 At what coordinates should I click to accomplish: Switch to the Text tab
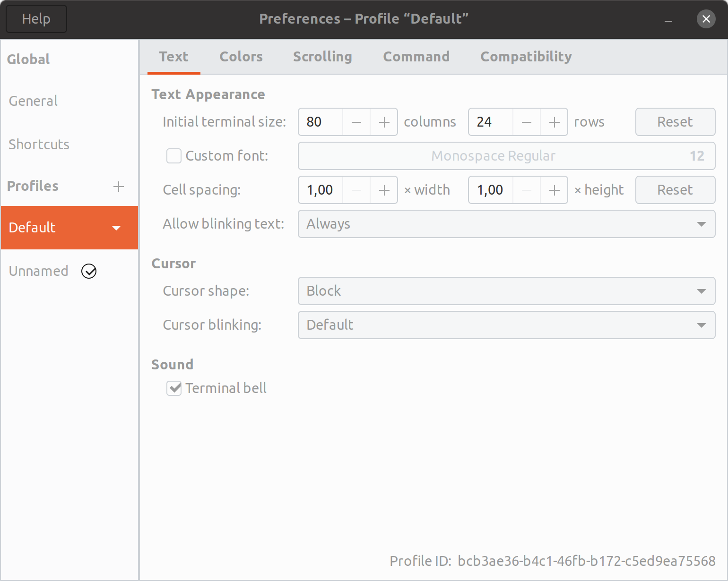pyautogui.click(x=173, y=57)
